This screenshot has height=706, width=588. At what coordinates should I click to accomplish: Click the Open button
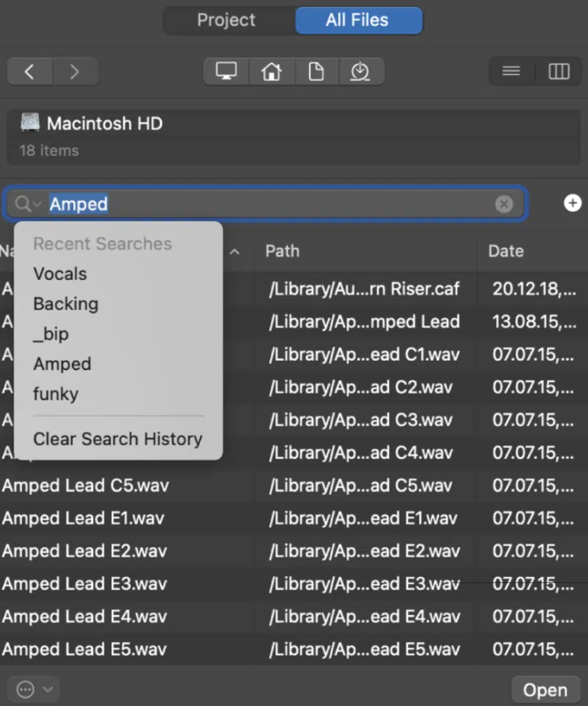tap(545, 690)
